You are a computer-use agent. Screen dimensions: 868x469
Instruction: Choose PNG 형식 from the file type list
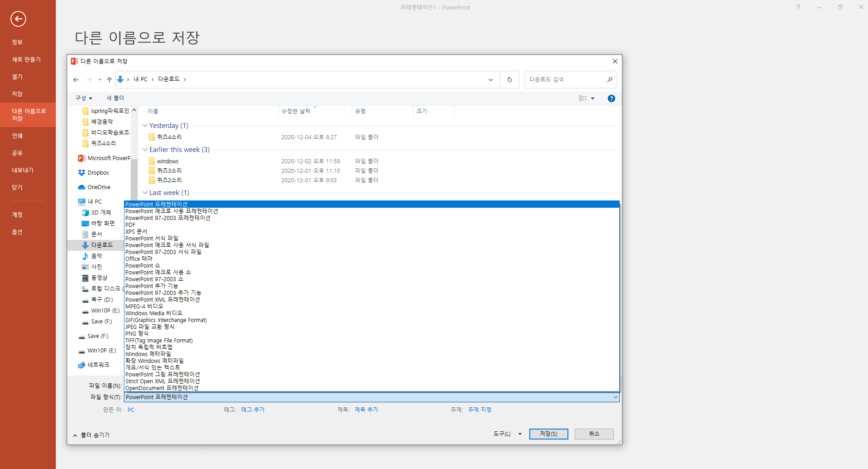371,334
